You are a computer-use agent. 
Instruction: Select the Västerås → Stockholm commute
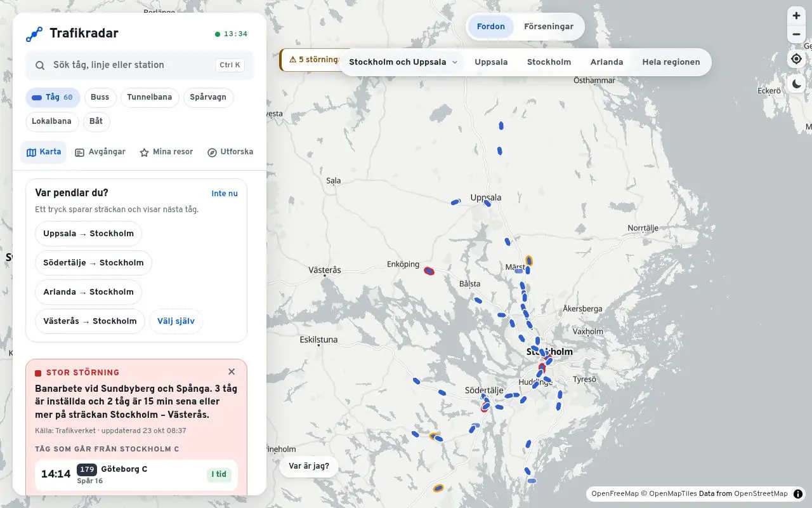click(90, 321)
